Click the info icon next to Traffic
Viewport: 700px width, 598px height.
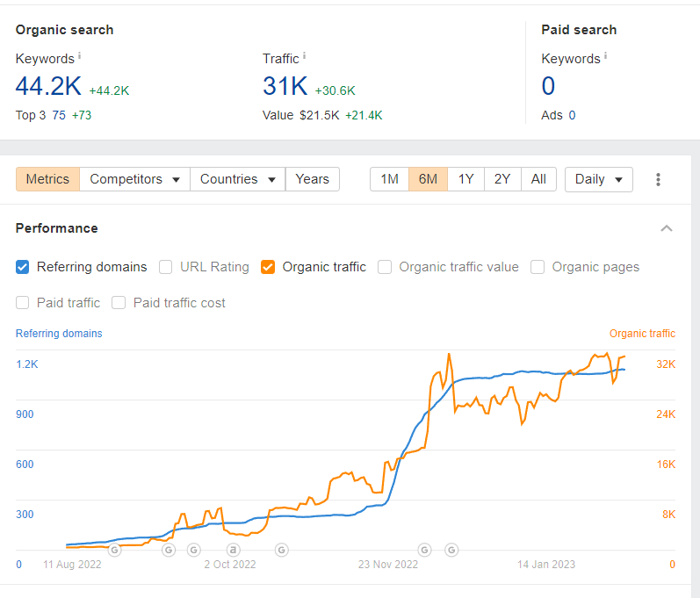(304, 55)
